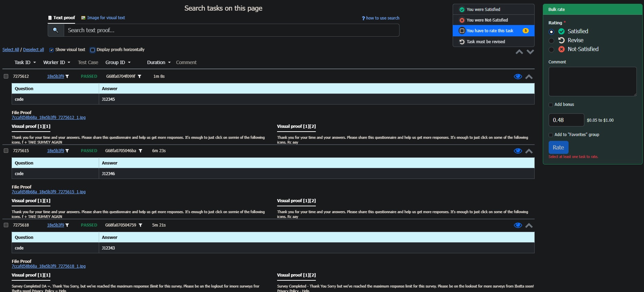Switch to 'Image for visual text' tab
Viewport: 644px width, 292px height.
pyautogui.click(x=103, y=18)
